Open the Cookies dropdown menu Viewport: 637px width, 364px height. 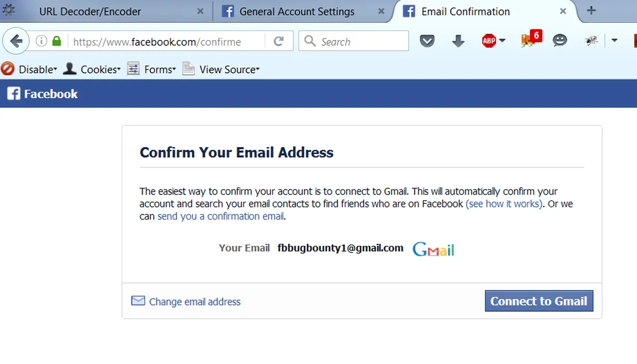click(92, 69)
